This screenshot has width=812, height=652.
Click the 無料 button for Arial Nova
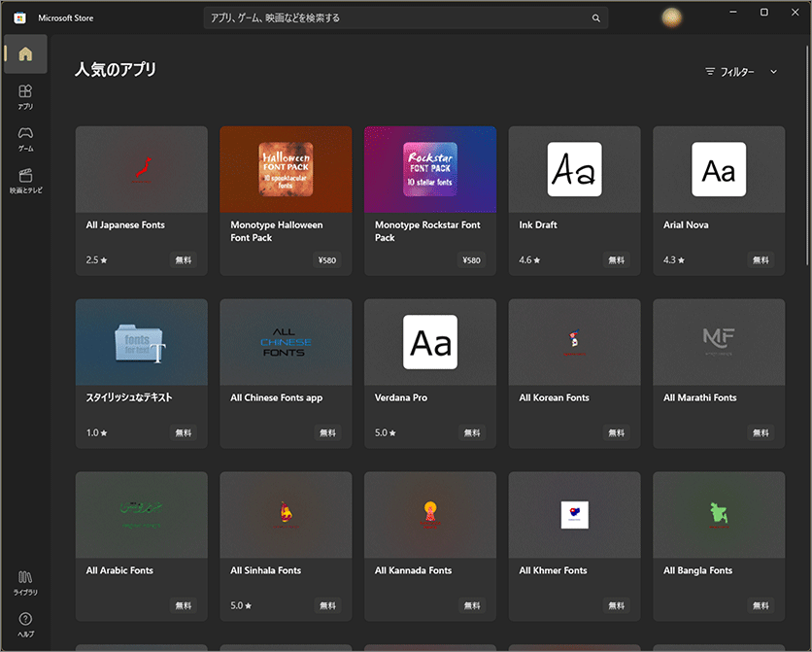(x=761, y=260)
